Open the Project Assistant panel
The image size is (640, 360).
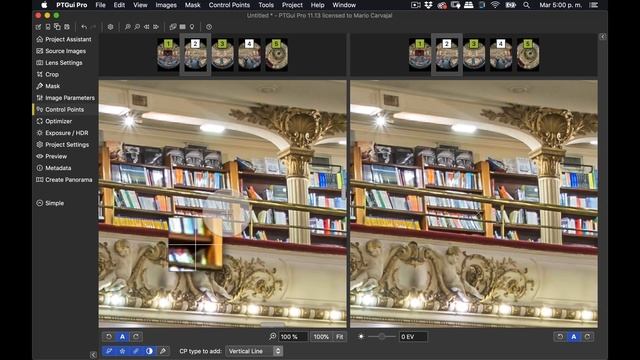64,39
